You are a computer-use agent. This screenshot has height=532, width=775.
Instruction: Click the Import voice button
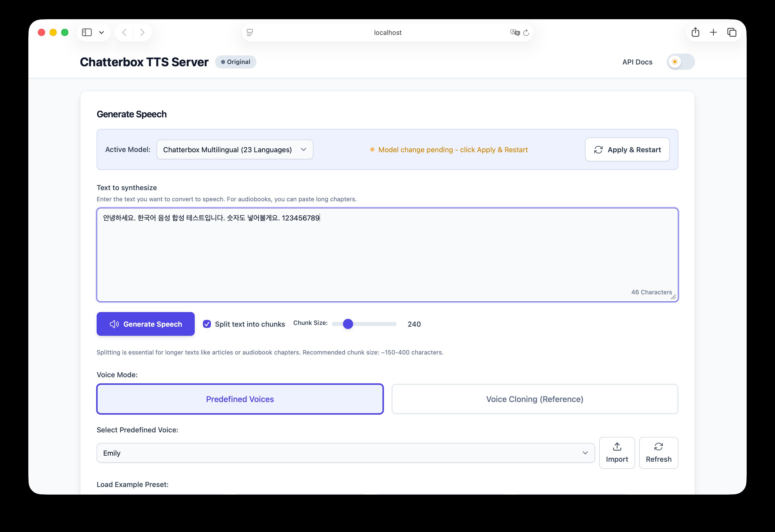pyautogui.click(x=617, y=453)
